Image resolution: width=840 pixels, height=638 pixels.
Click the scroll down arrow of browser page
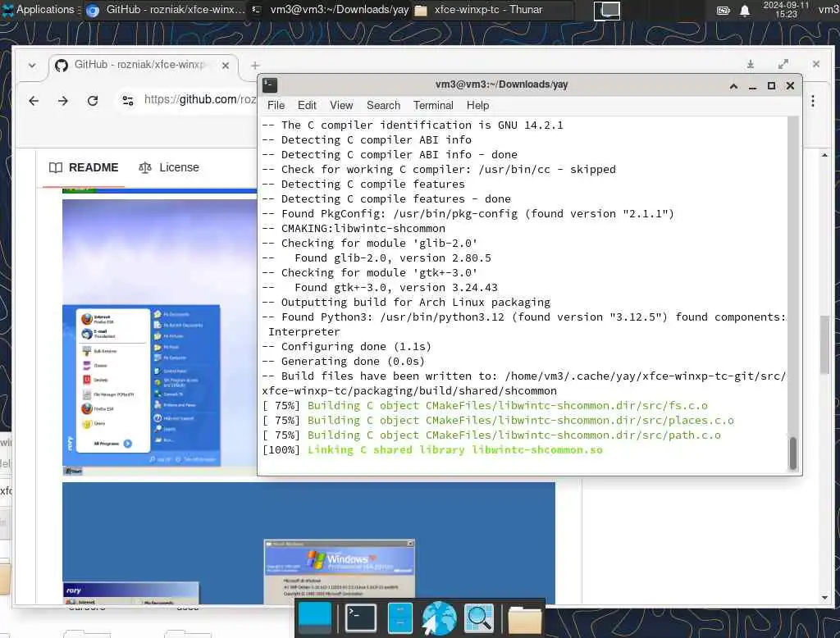(824, 598)
